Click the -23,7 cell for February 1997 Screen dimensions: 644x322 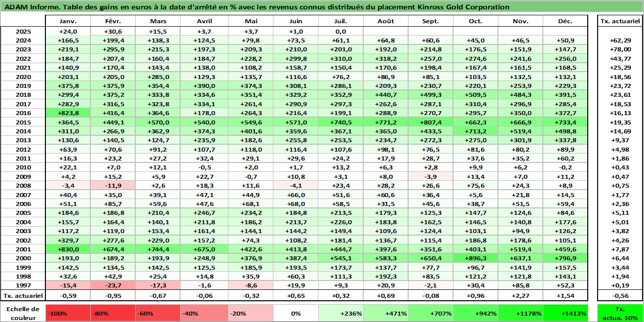tap(113, 286)
